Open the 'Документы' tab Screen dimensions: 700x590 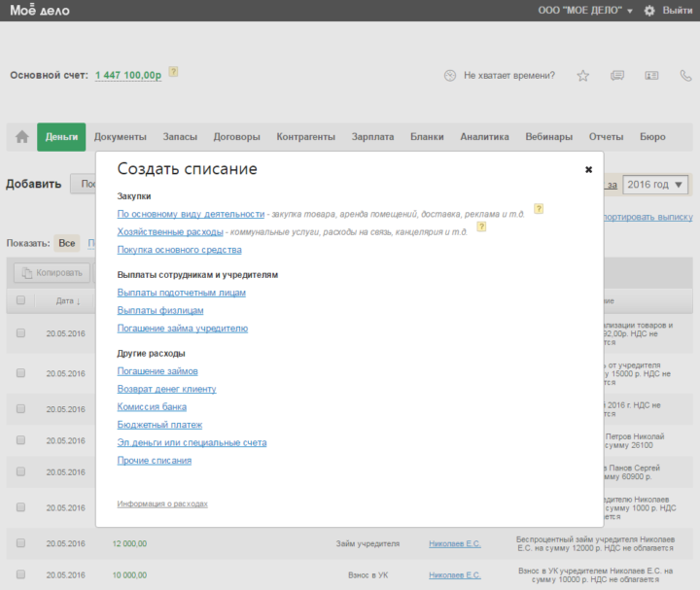pos(121,137)
